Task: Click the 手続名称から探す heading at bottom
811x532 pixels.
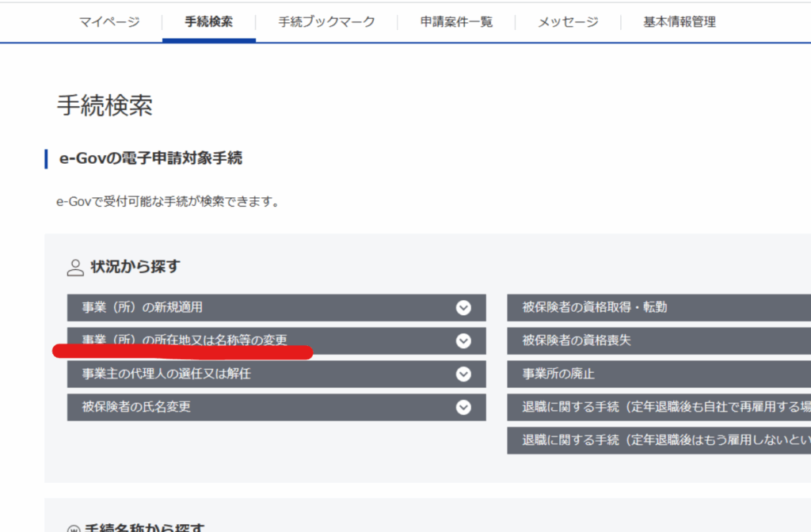Action: click(x=147, y=527)
